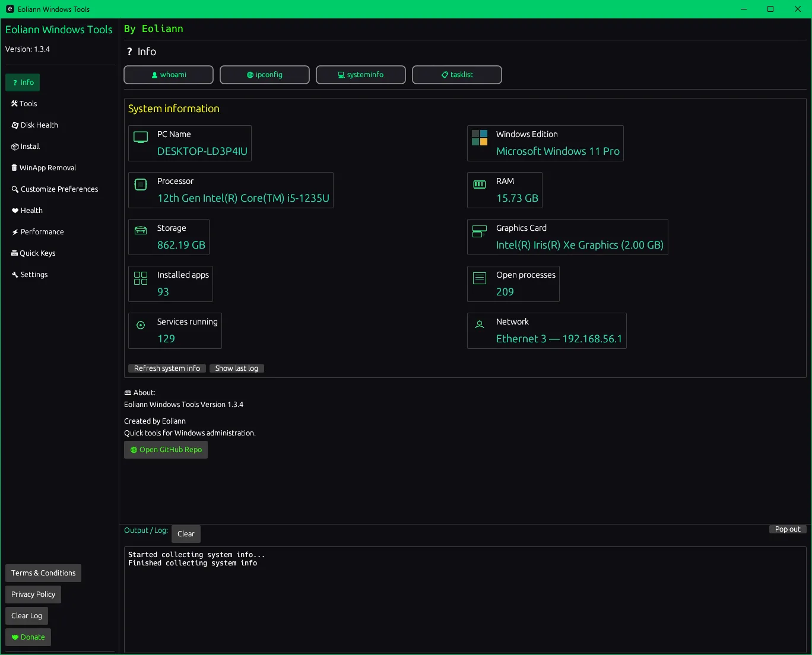Viewport: 812px width, 655px height.
Task: Click the Installed apps grid icon
Action: (141, 278)
